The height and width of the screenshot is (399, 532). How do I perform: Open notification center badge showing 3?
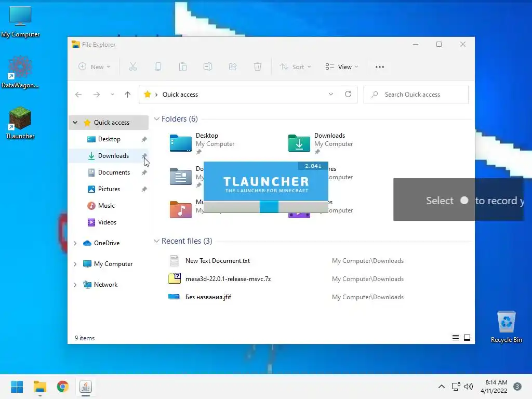point(517,387)
